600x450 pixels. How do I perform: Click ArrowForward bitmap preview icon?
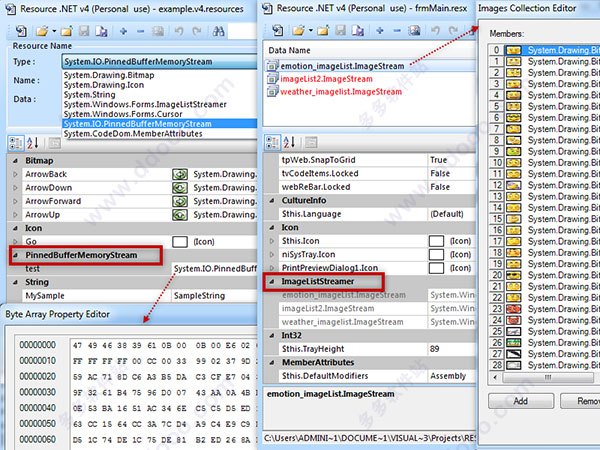pyautogui.click(x=180, y=201)
